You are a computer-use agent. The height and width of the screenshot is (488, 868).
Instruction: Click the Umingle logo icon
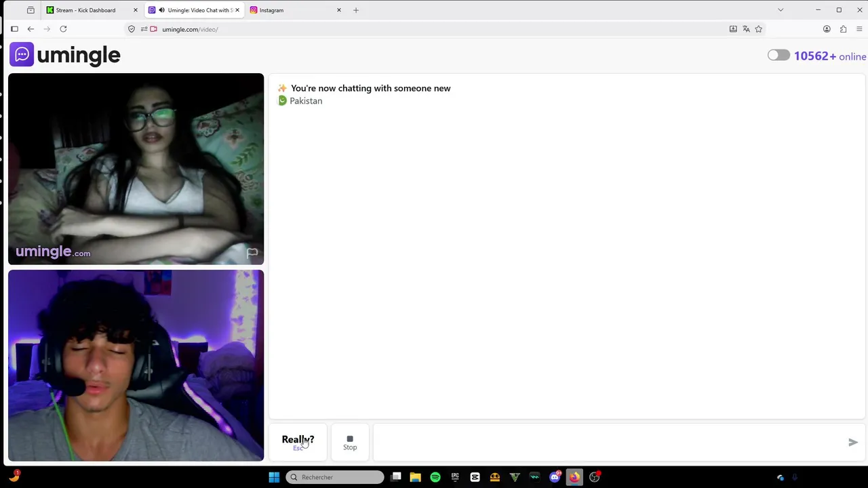22,55
